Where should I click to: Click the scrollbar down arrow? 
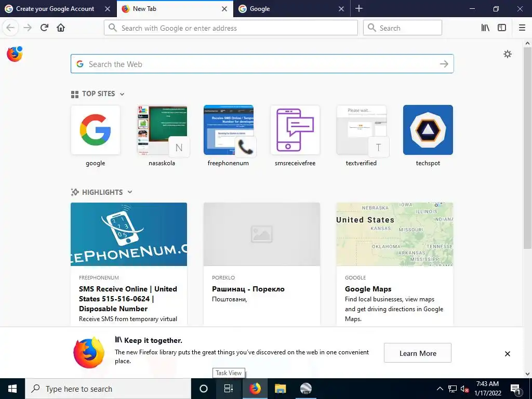(527, 374)
